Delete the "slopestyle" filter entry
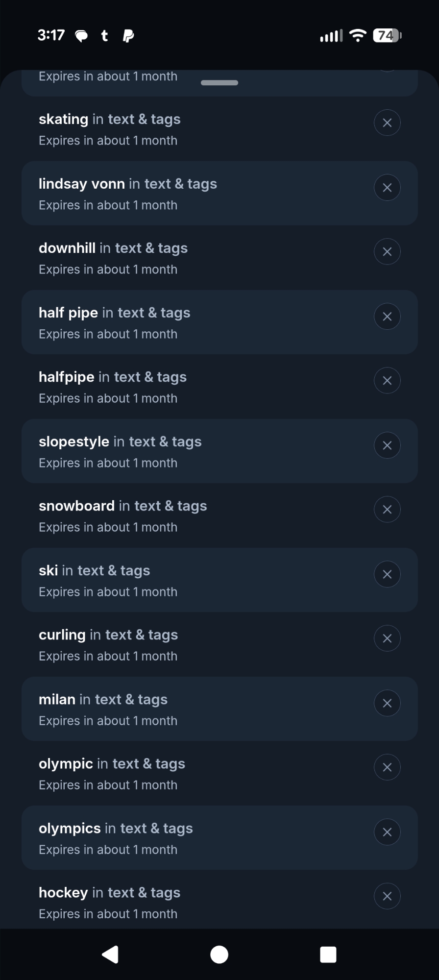Image resolution: width=439 pixels, height=980 pixels. [x=387, y=445]
